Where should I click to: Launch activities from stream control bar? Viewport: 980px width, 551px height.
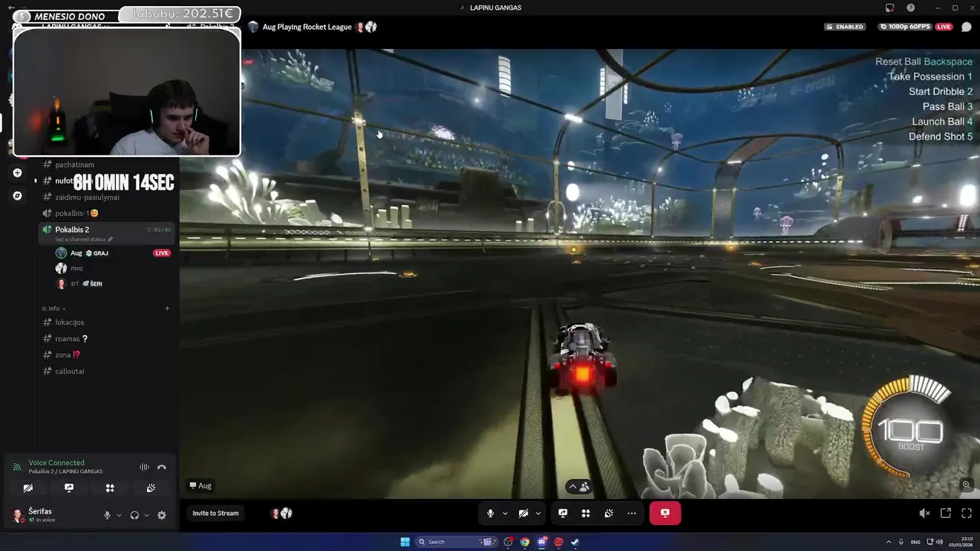coord(586,513)
